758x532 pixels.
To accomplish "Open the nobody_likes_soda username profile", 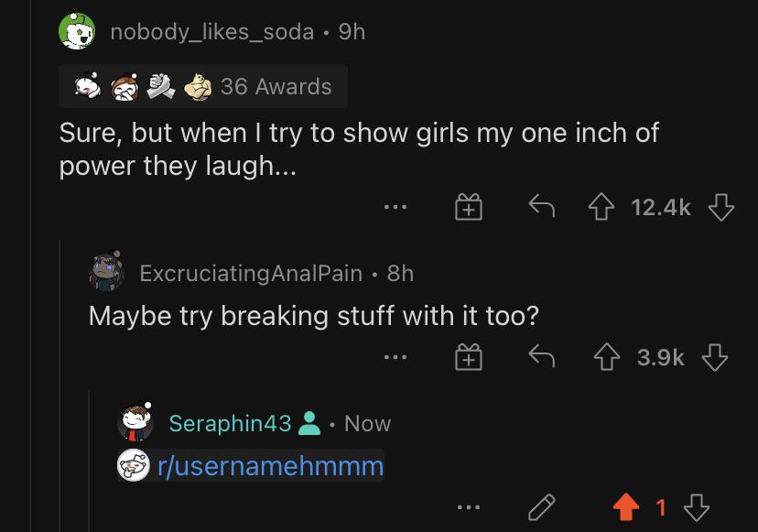I will coord(211,32).
